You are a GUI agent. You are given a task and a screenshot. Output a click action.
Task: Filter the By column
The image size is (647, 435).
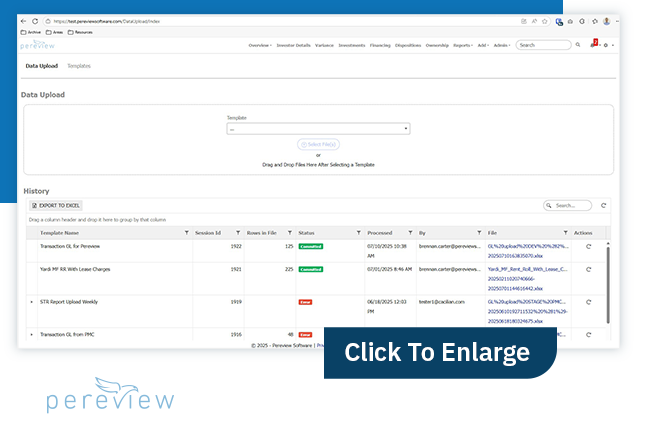click(479, 233)
